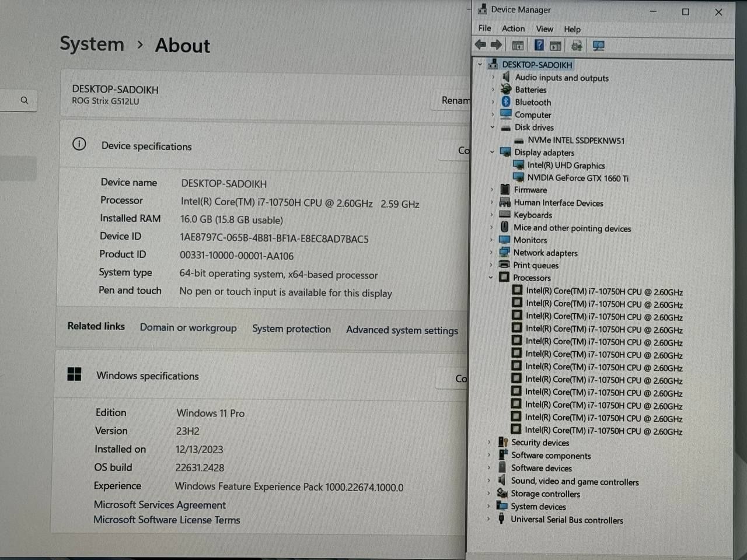The image size is (747, 560).
Task: Expand the Monitors category
Action: [x=491, y=240]
